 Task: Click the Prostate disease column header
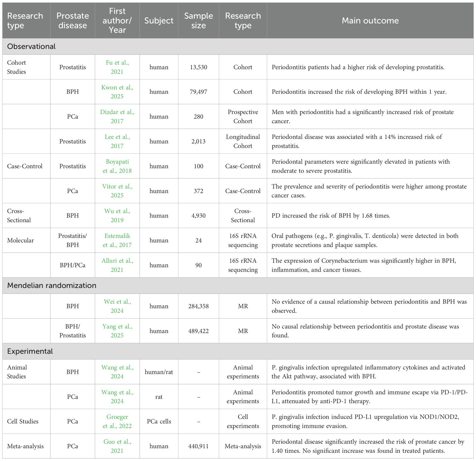click(x=72, y=21)
